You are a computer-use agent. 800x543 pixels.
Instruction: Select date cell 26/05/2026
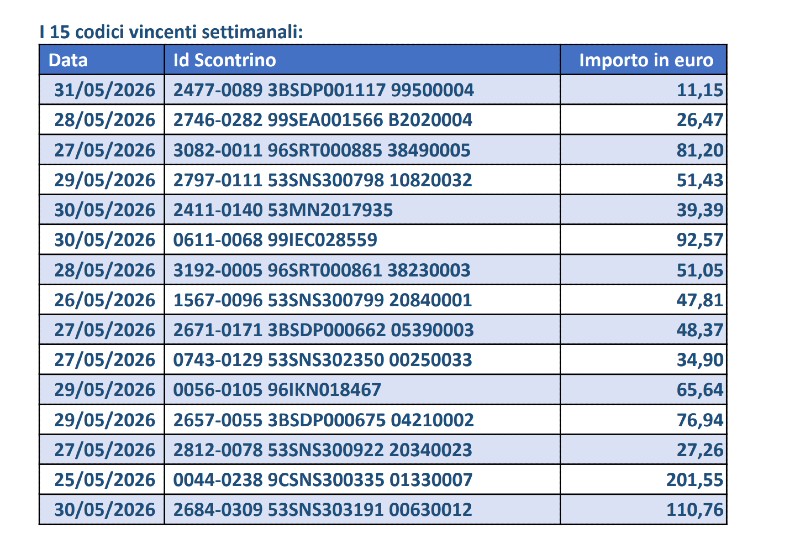click(x=105, y=300)
